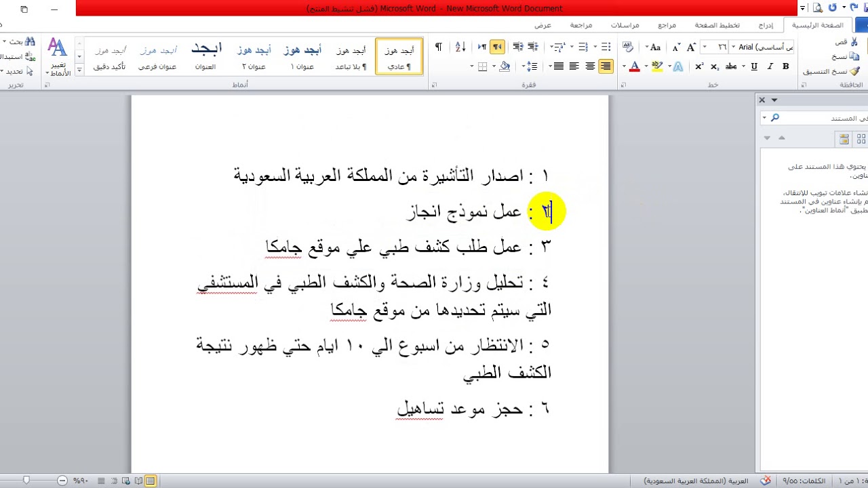Switch to Full Screen Reading view

coord(139,481)
